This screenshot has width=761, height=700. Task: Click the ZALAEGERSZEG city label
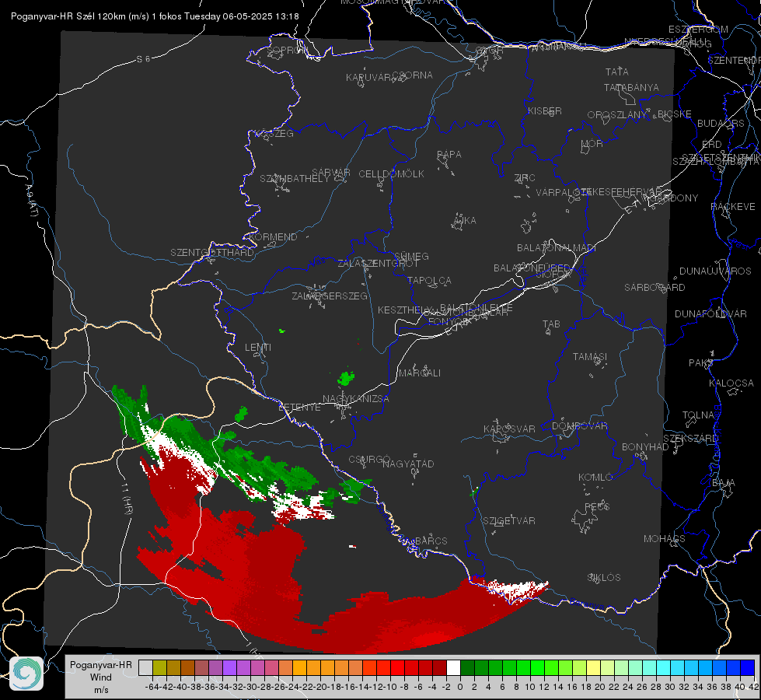330,296
